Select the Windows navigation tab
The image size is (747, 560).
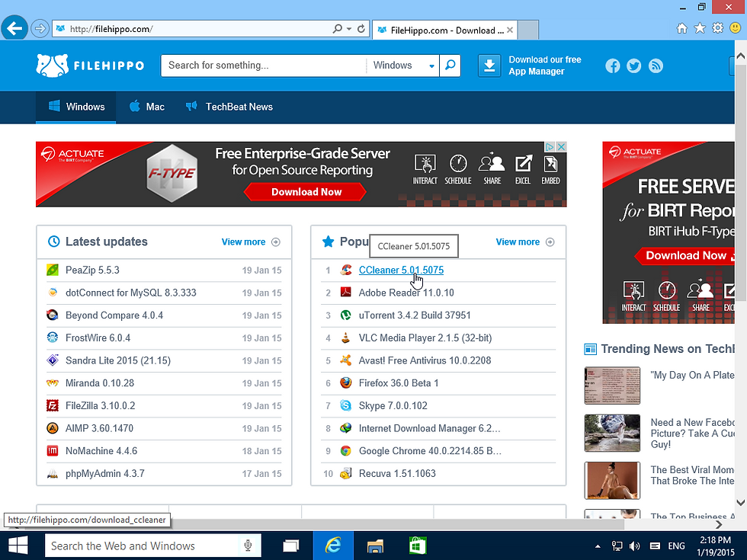point(75,107)
